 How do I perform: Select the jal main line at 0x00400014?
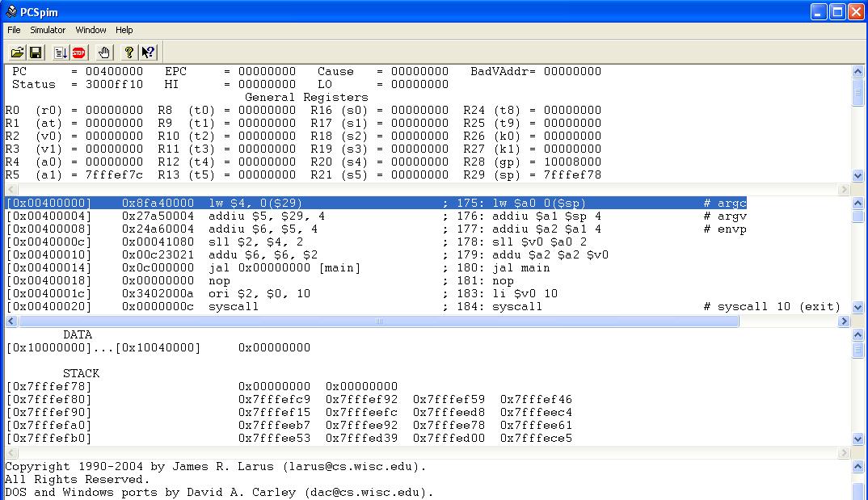[x=278, y=267]
